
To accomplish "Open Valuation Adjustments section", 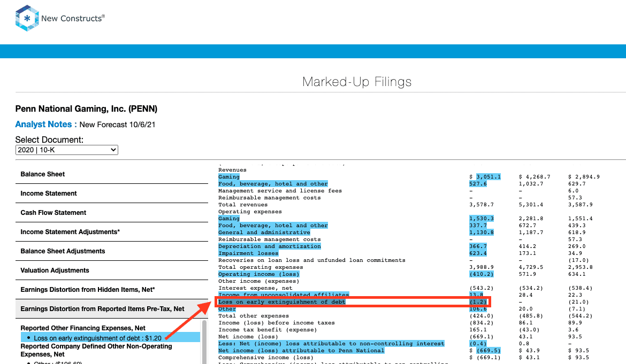I will (112, 270).
